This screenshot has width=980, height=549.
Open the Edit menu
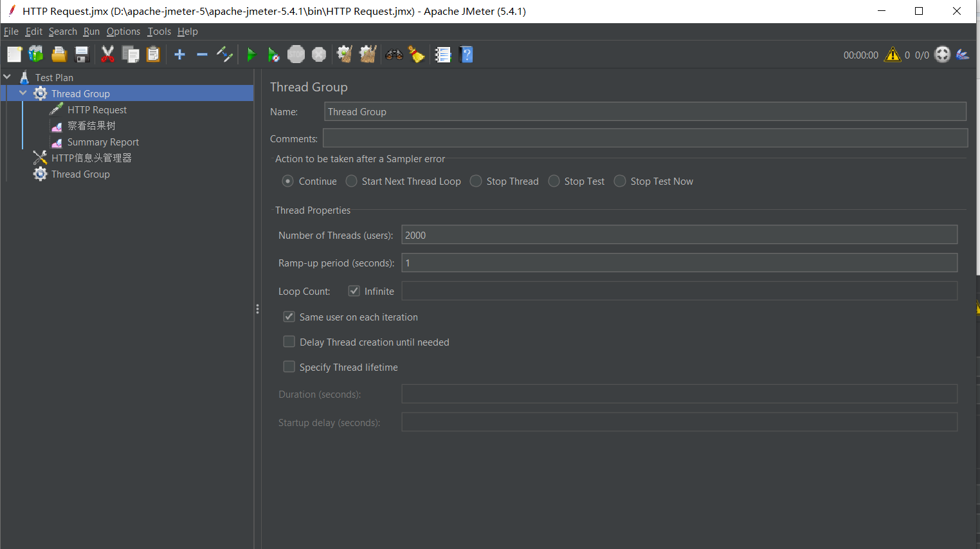34,32
